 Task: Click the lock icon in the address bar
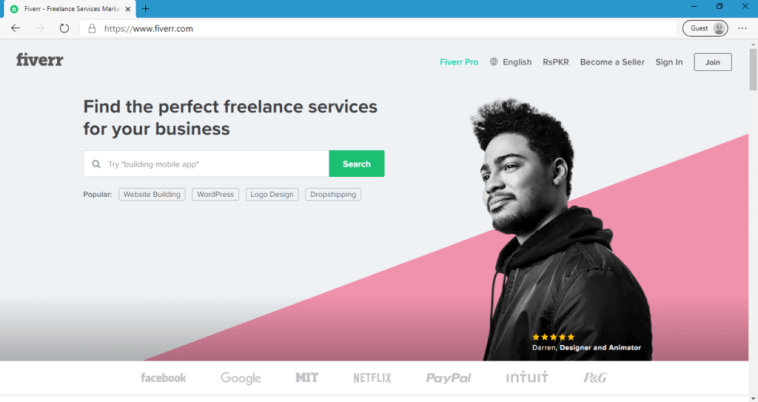pos(92,29)
